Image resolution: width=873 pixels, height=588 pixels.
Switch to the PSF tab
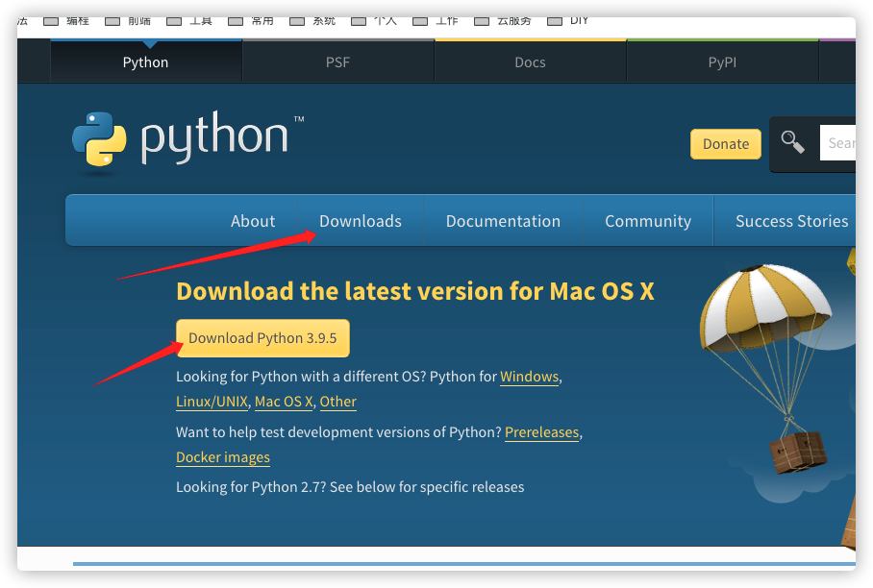click(x=338, y=61)
